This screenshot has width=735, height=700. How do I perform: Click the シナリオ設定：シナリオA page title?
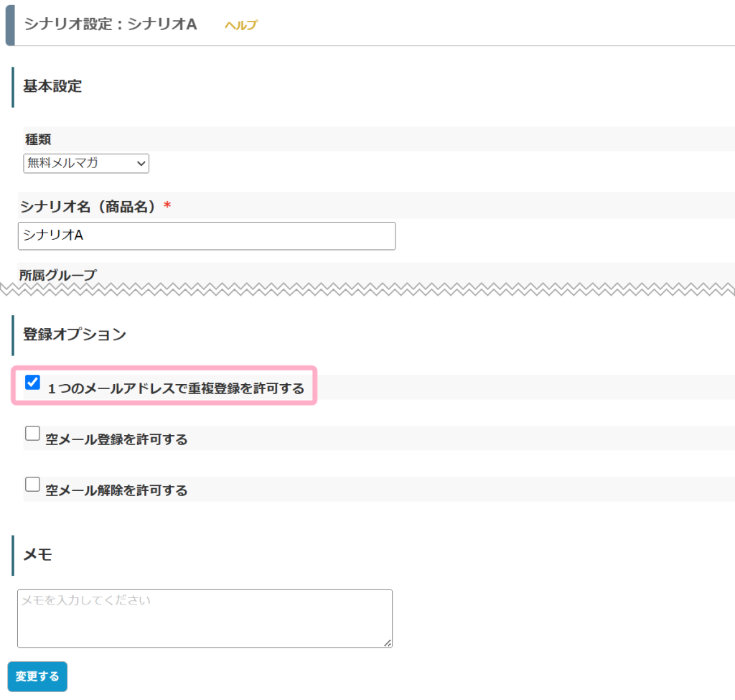click(111, 24)
